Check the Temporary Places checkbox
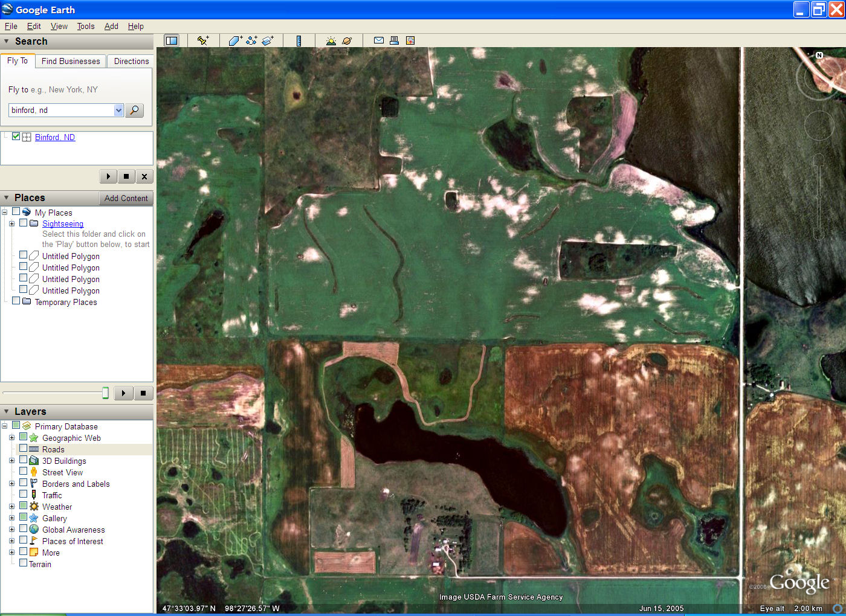Image resolution: width=846 pixels, height=616 pixels. (x=16, y=301)
